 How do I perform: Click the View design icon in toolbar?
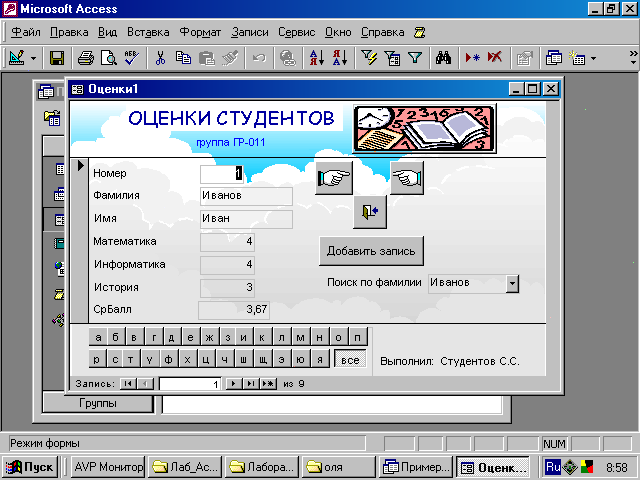[17, 58]
